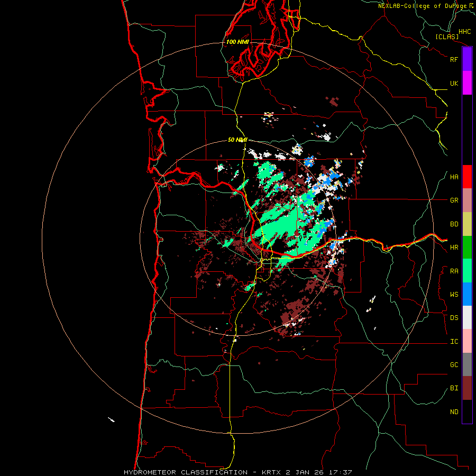Select the GR pink legend swatch
Viewport: 476px width, 476px height.
[467, 200]
